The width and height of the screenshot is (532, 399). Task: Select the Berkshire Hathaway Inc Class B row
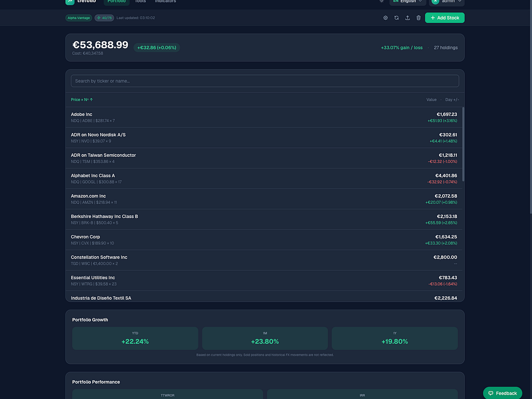264,219
